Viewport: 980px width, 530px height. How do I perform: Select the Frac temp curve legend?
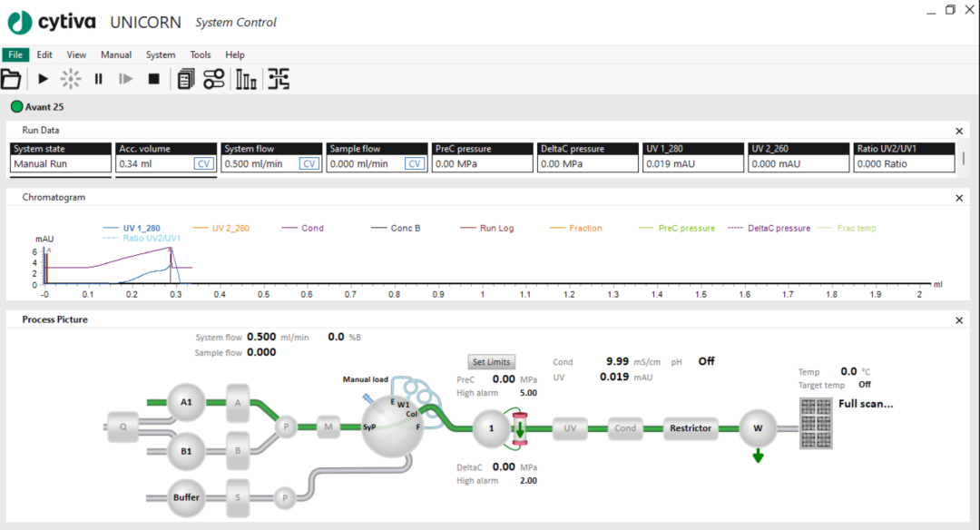pyautogui.click(x=847, y=228)
